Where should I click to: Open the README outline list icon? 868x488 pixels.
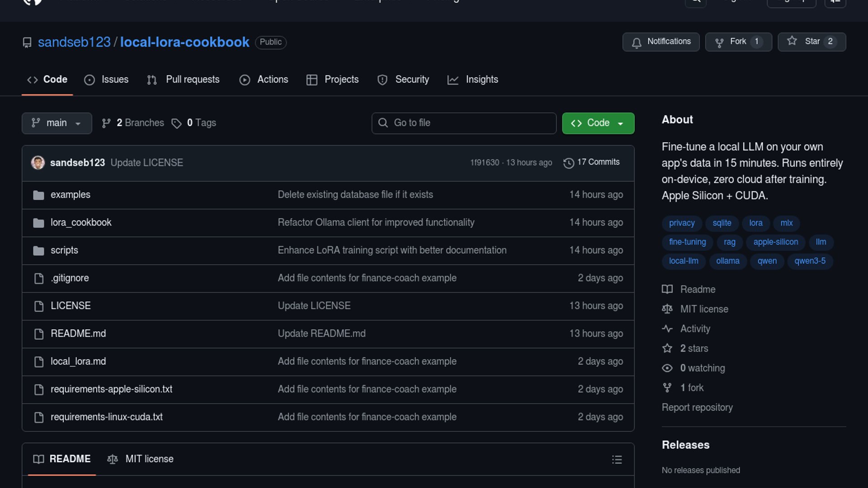click(x=617, y=460)
